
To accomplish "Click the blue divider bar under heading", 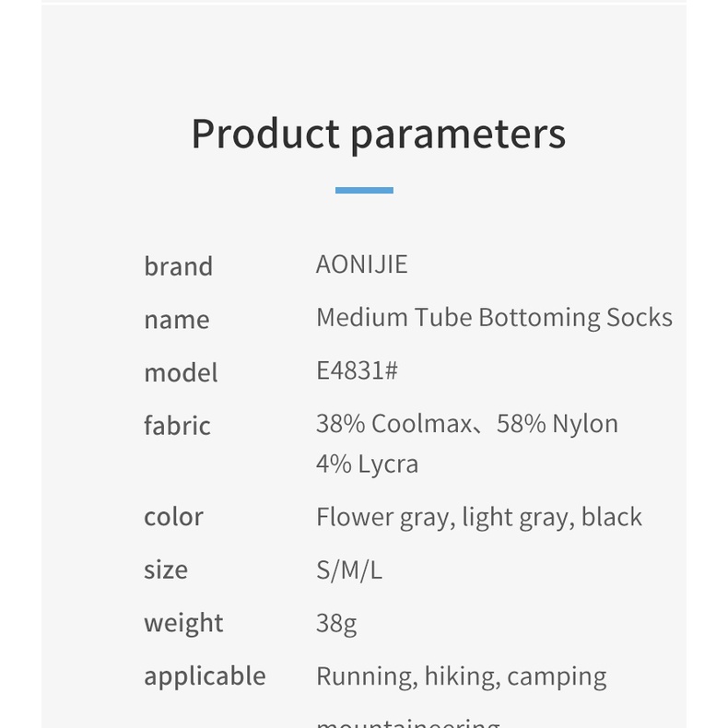I will [x=364, y=191].
